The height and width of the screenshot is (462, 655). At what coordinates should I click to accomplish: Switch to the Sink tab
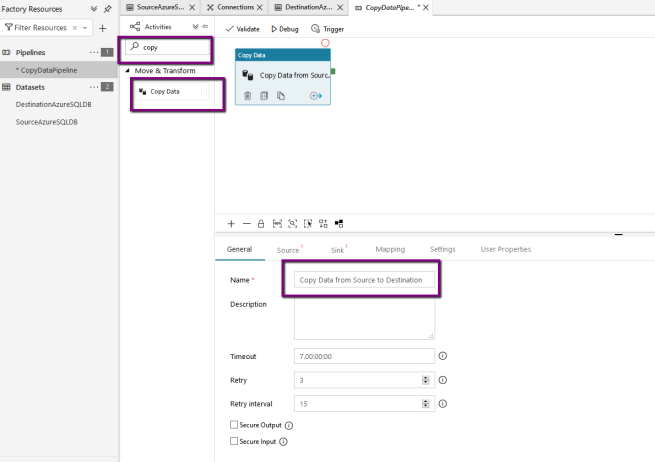pos(337,249)
